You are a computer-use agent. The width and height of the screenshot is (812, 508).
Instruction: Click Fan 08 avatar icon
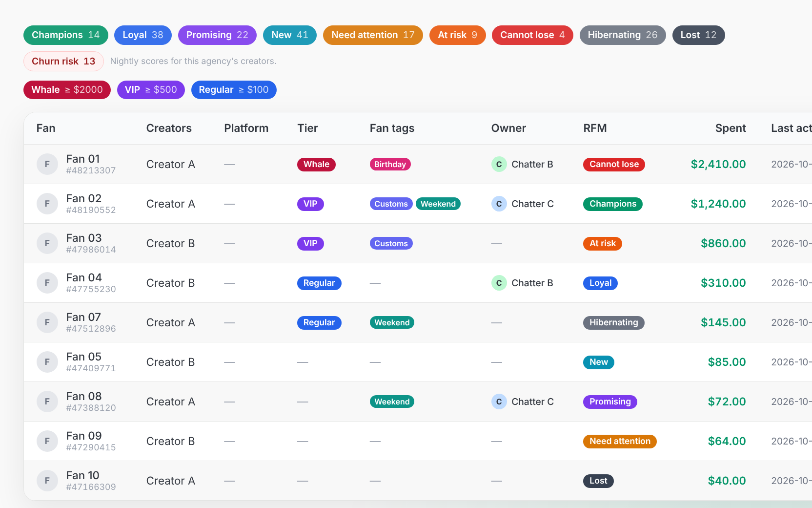tap(47, 402)
